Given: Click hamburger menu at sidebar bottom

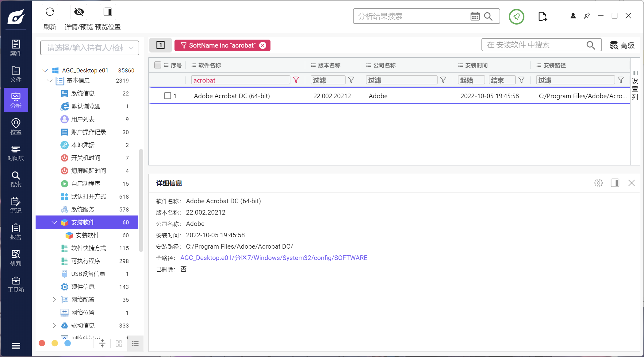Looking at the screenshot, I should pos(16,346).
